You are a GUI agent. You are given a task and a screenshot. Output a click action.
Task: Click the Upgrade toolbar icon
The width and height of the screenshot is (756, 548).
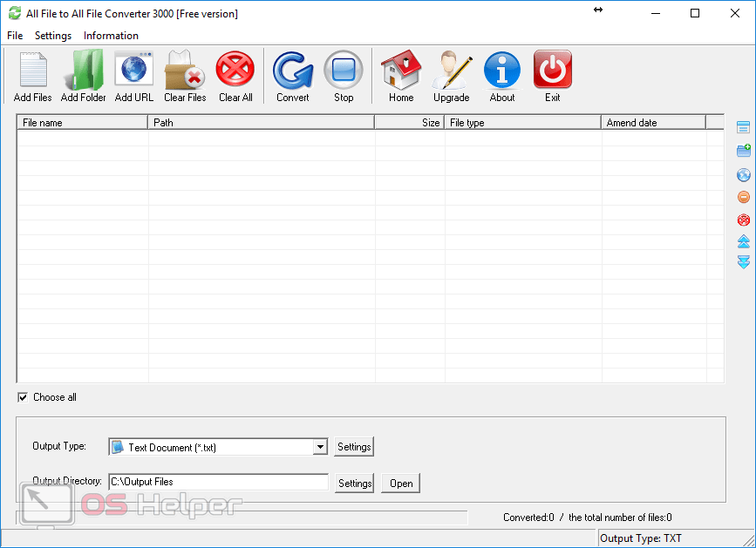(x=452, y=71)
